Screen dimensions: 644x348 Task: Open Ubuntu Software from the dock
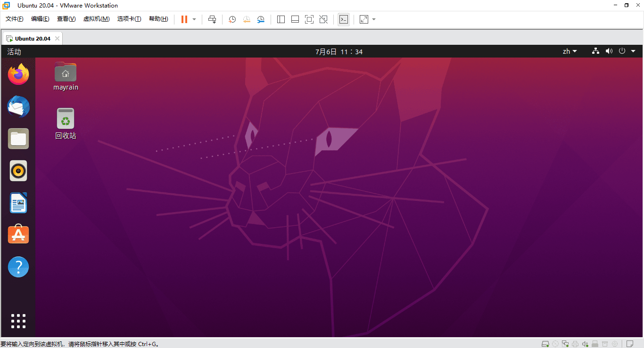tap(18, 234)
